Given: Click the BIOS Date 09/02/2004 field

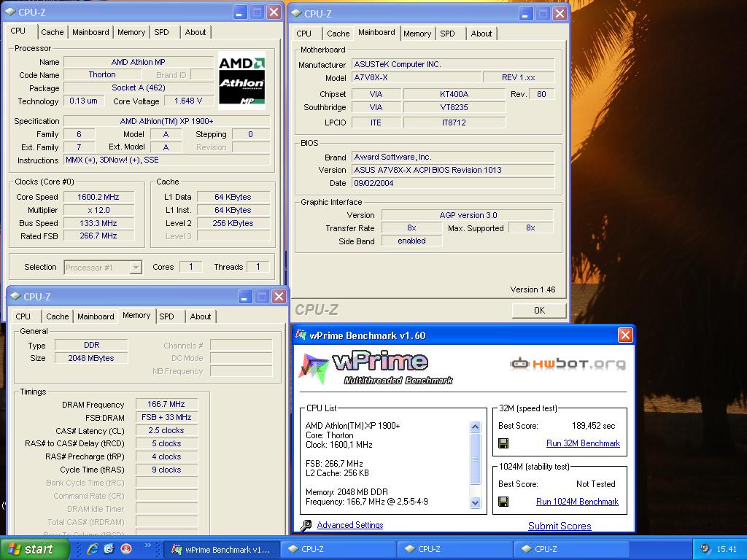Looking at the screenshot, I should pos(454,183).
